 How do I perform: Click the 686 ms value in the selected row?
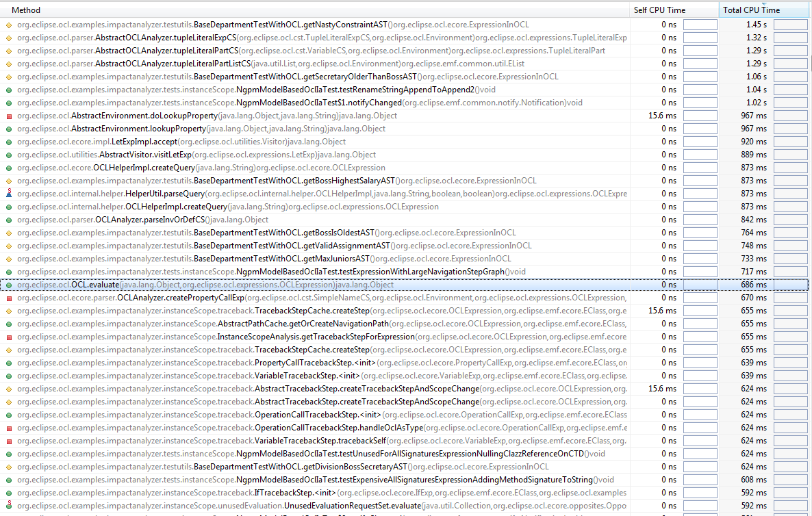754,285
